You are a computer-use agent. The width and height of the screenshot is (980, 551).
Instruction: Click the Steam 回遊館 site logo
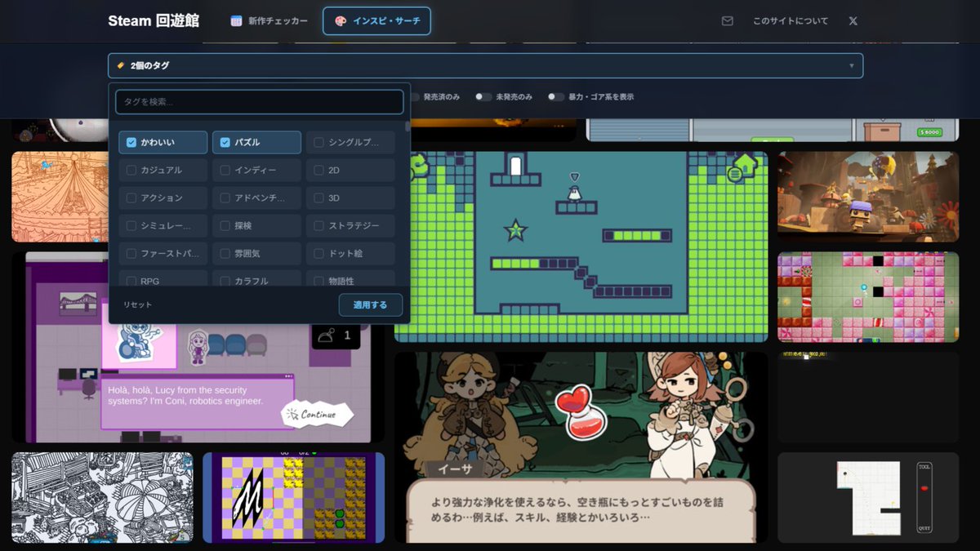click(154, 21)
